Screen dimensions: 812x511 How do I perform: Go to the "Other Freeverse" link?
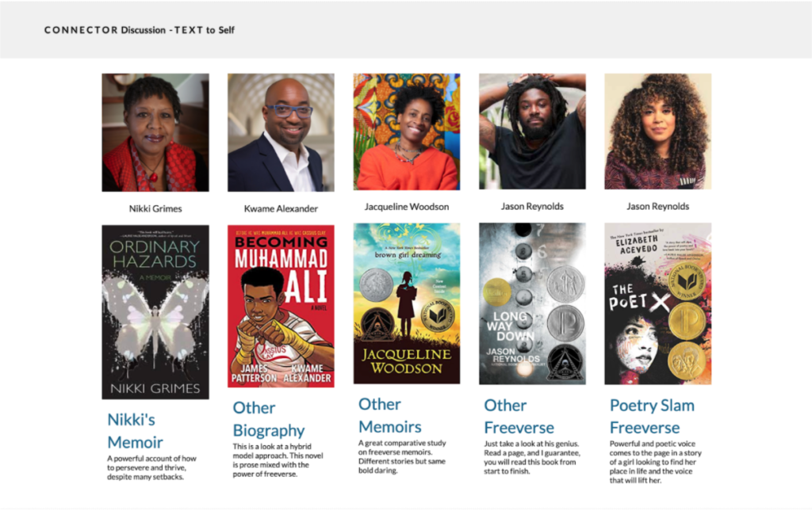click(519, 417)
